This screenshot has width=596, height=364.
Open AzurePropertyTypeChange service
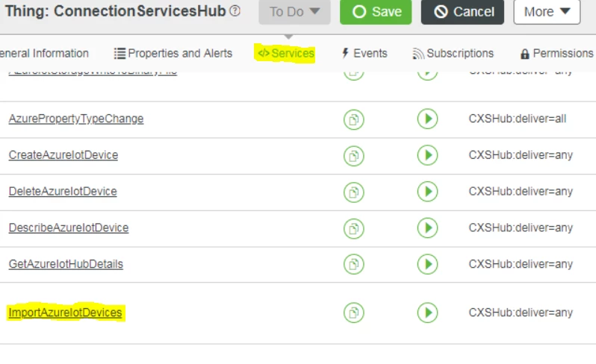coord(76,119)
